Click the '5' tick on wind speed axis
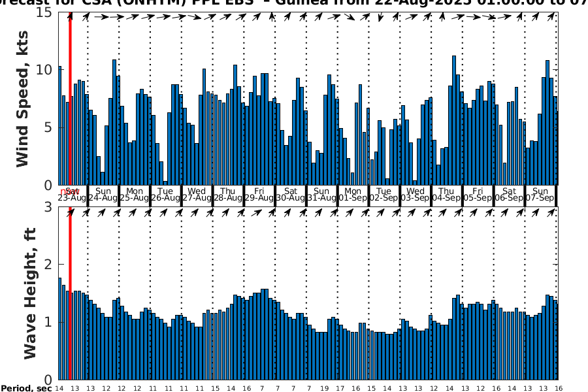 click(x=48, y=127)
